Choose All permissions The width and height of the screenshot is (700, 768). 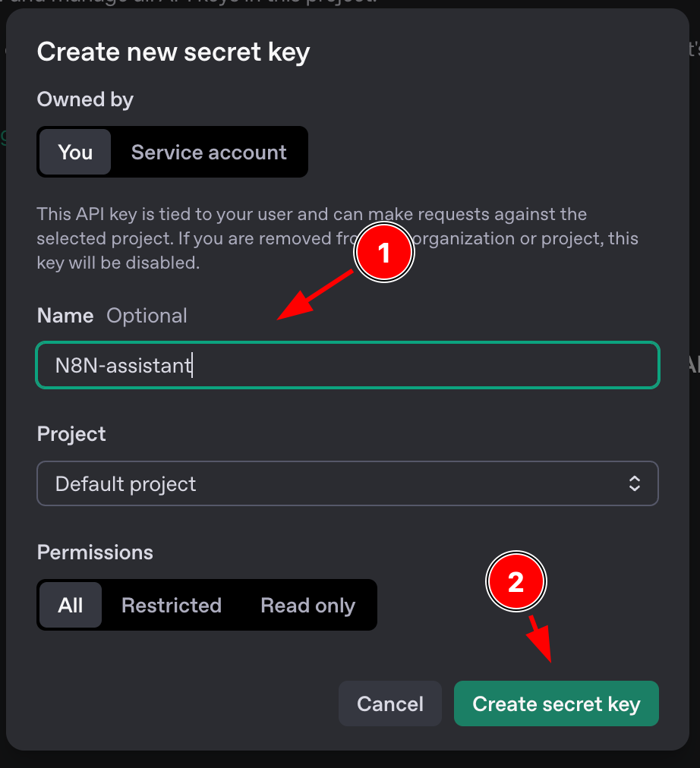coord(70,605)
